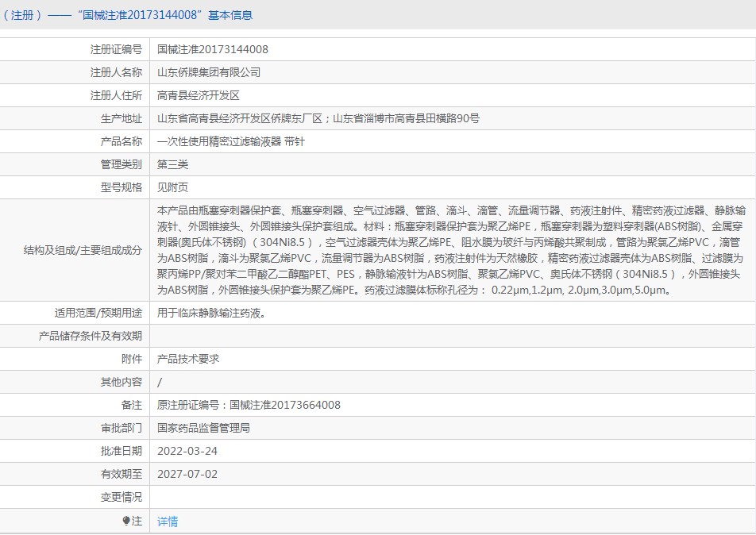Click the 备注 row label

132,406
